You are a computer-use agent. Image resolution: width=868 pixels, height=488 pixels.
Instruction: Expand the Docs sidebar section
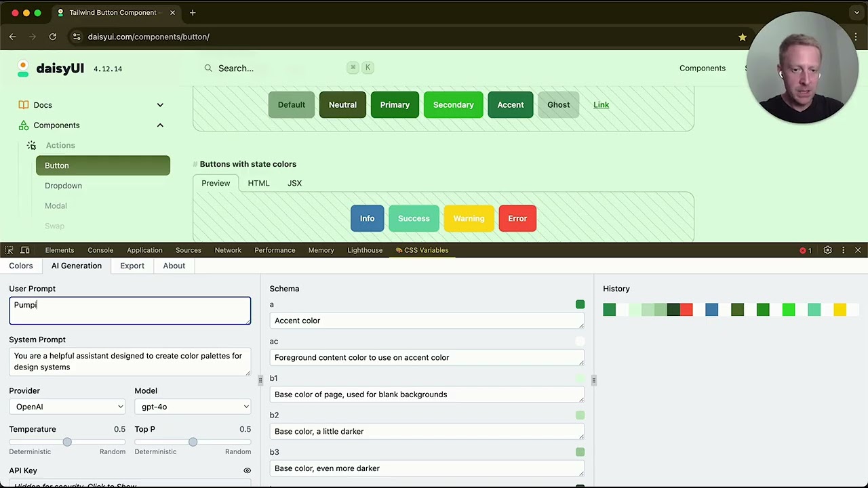[x=160, y=105]
